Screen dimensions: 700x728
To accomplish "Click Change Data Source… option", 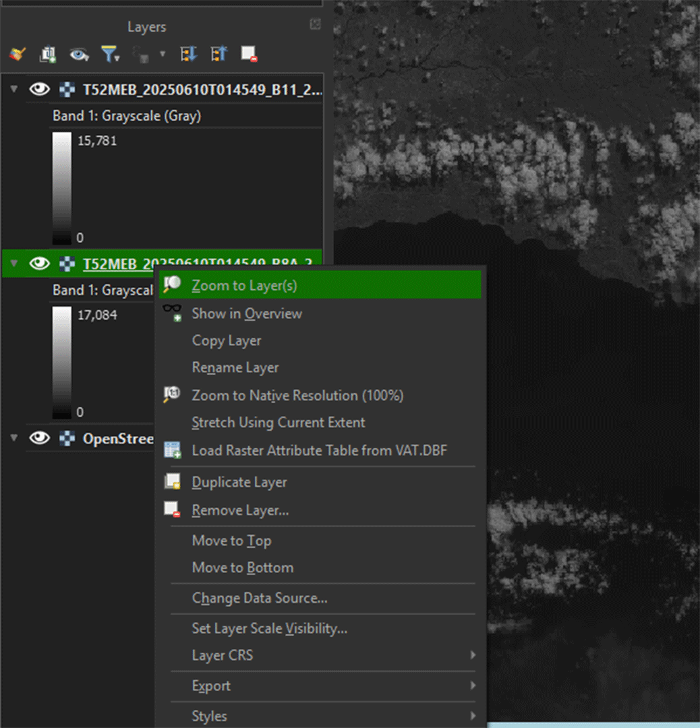I will point(260,598).
